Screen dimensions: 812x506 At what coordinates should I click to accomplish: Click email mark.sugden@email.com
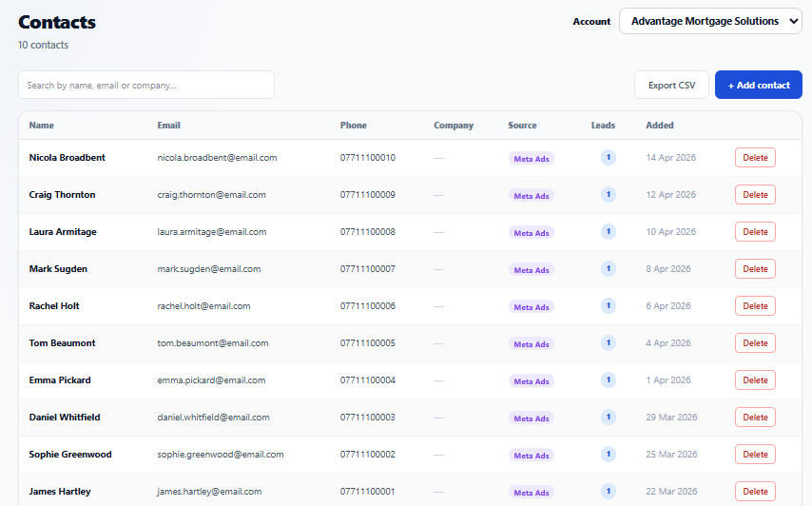[x=208, y=269]
